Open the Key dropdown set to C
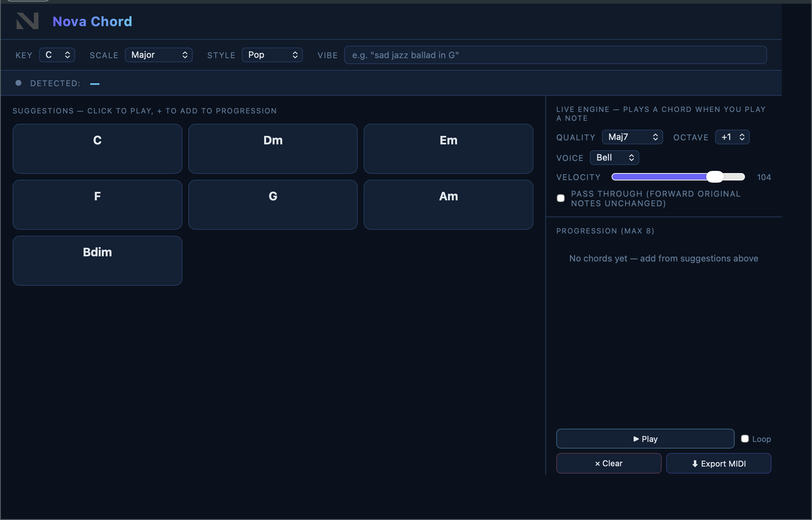 pos(57,55)
